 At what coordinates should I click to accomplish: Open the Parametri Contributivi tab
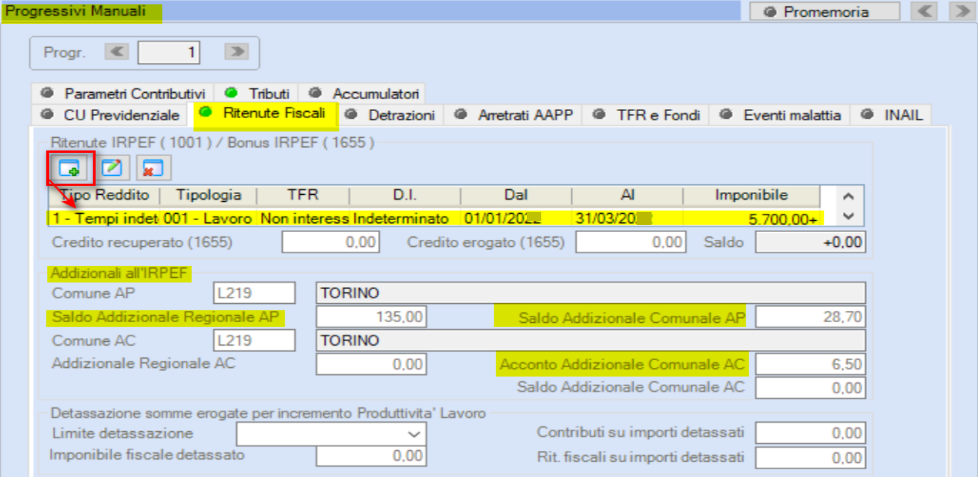pyautogui.click(x=123, y=93)
